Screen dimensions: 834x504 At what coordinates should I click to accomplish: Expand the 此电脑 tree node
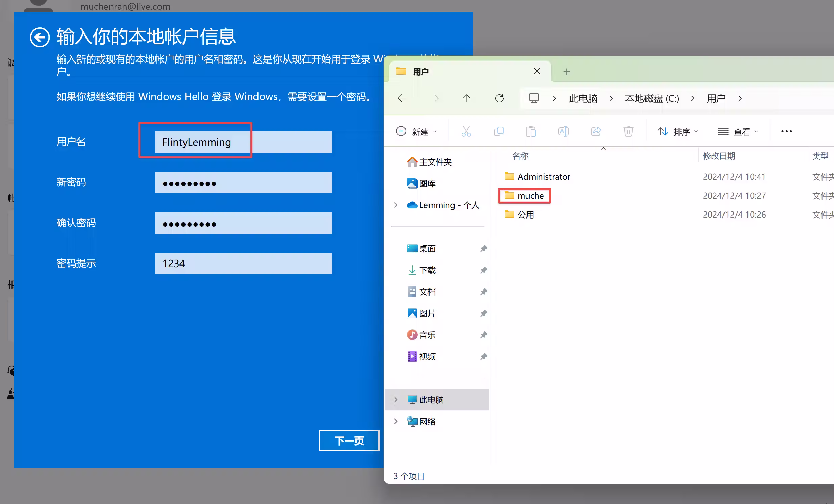[x=395, y=400]
